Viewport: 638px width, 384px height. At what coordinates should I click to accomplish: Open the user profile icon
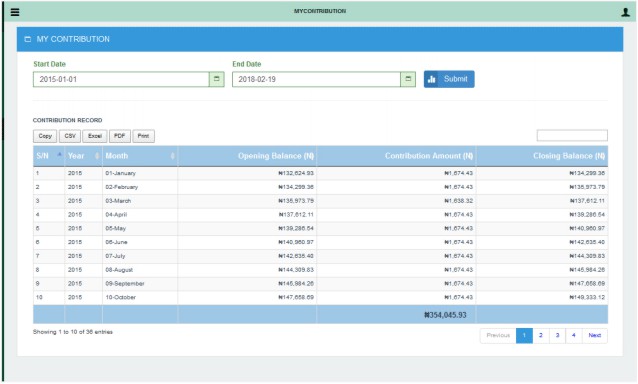[625, 12]
